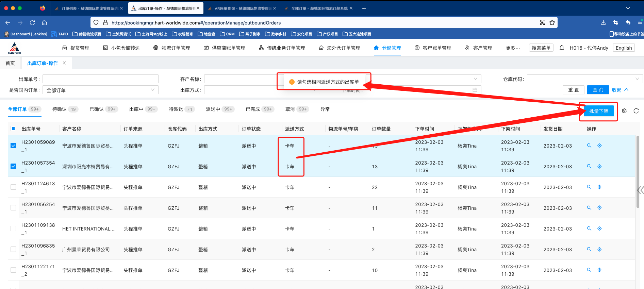This screenshot has height=289, width=644.
Task: Reload page with browser refresh icon
Action: pyautogui.click(x=32, y=23)
